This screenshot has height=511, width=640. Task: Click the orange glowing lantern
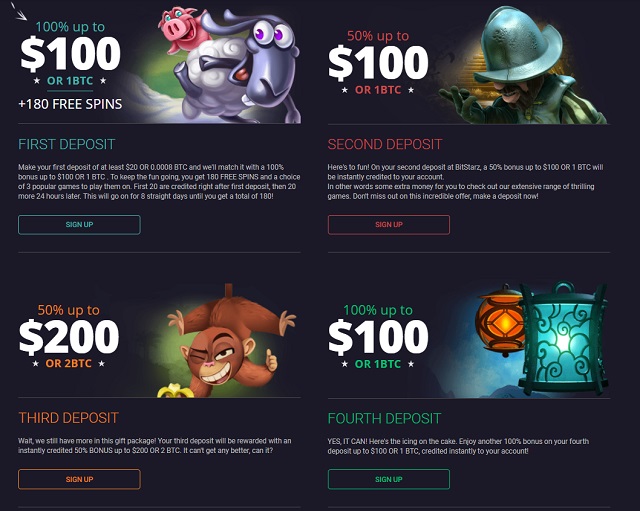(500, 320)
